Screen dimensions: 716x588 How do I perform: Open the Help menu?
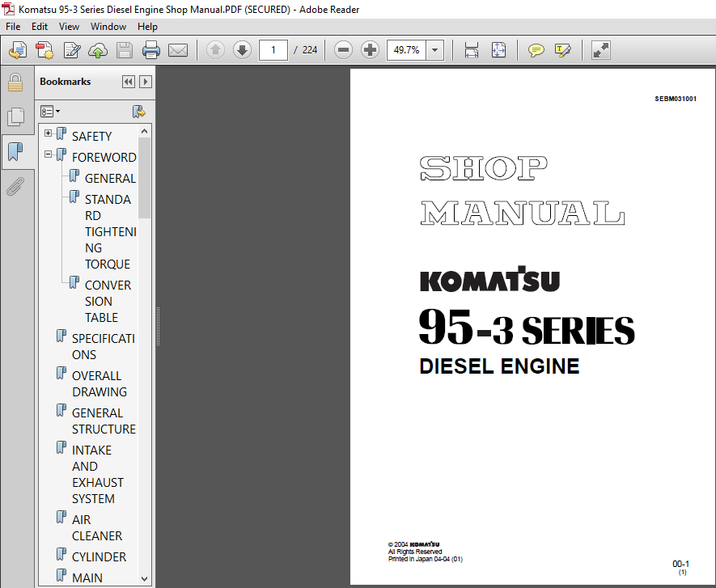[x=147, y=27]
